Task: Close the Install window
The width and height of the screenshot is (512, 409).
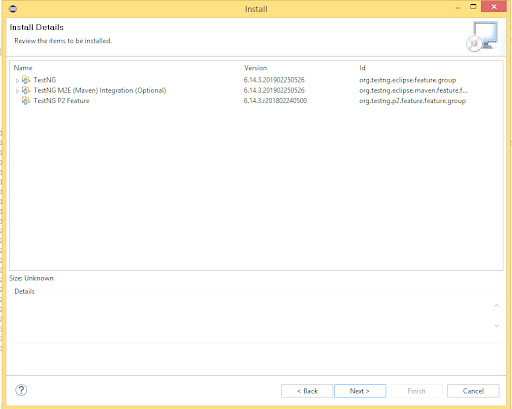Action: coord(494,7)
